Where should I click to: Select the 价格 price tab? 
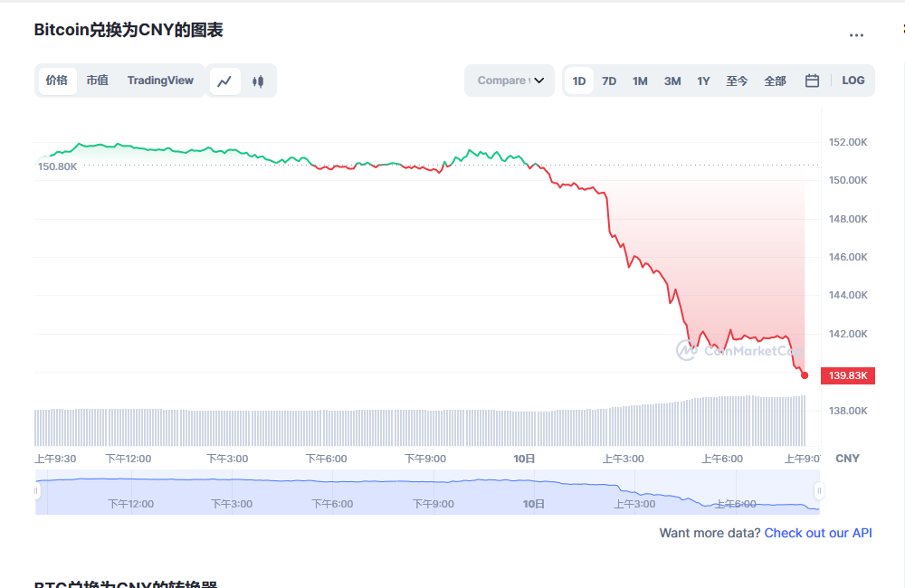[x=56, y=81]
